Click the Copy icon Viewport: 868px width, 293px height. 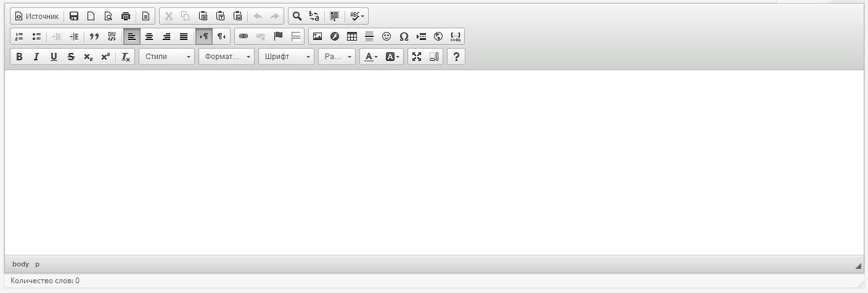[x=186, y=17]
